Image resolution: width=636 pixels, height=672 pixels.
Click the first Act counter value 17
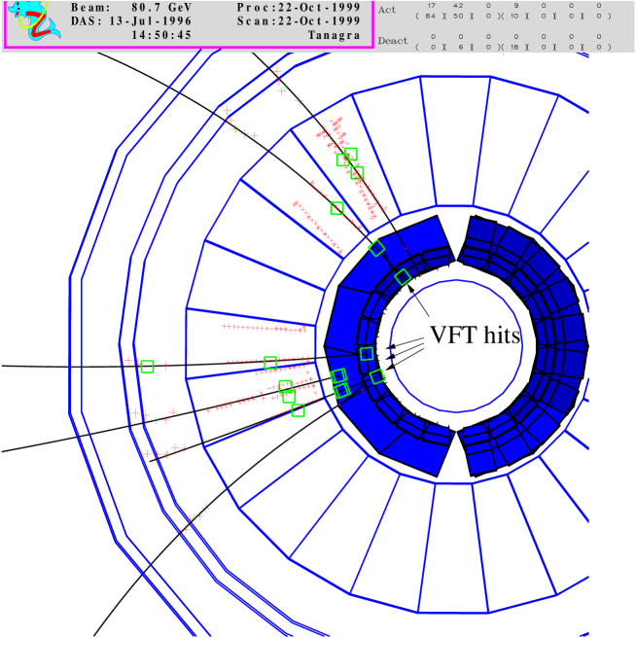point(432,6)
